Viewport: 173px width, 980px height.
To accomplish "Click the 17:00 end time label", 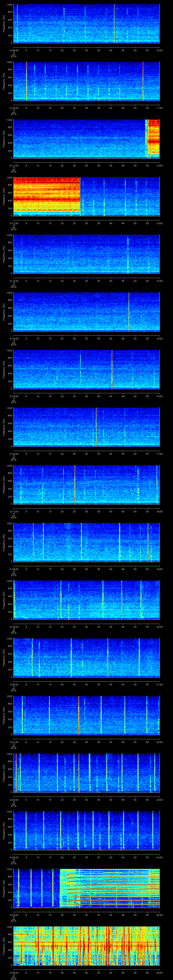I will pyautogui.click(x=160, y=454).
